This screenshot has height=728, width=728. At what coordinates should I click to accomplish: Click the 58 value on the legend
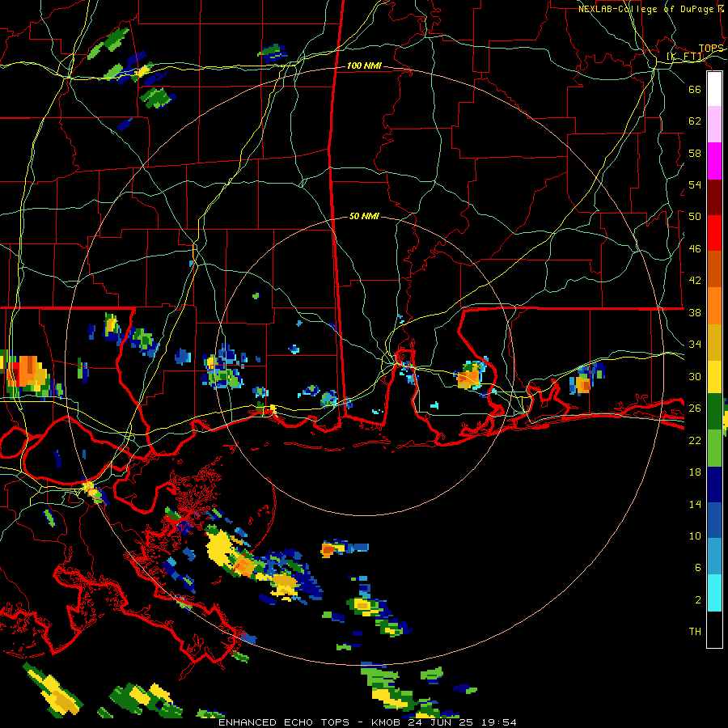(695, 153)
